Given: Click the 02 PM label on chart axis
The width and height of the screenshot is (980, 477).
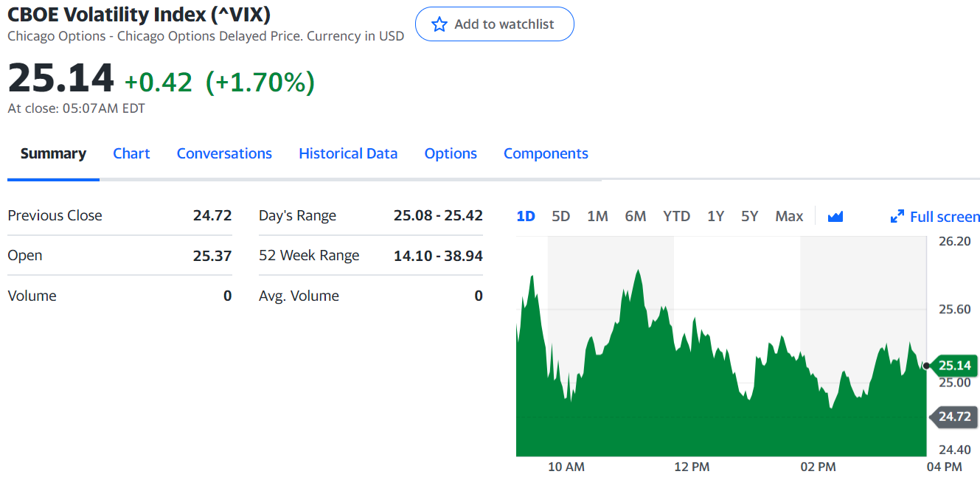Looking at the screenshot, I should [818, 467].
